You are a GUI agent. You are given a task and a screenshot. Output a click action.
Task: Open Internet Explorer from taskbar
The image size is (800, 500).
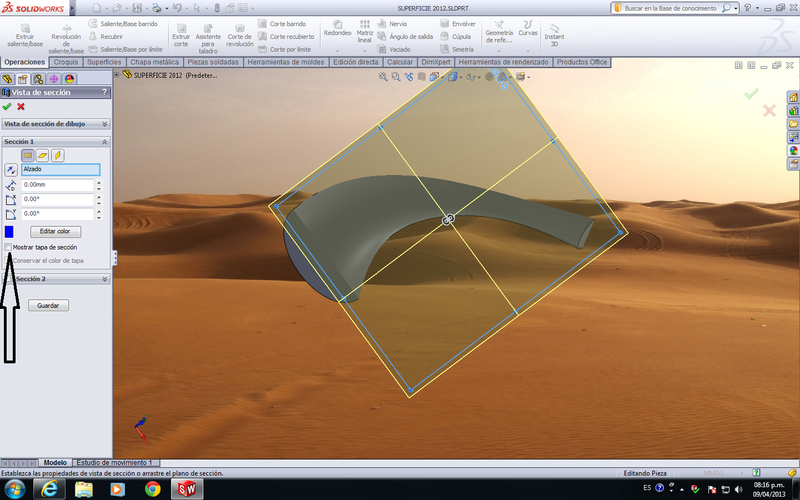coord(49,489)
